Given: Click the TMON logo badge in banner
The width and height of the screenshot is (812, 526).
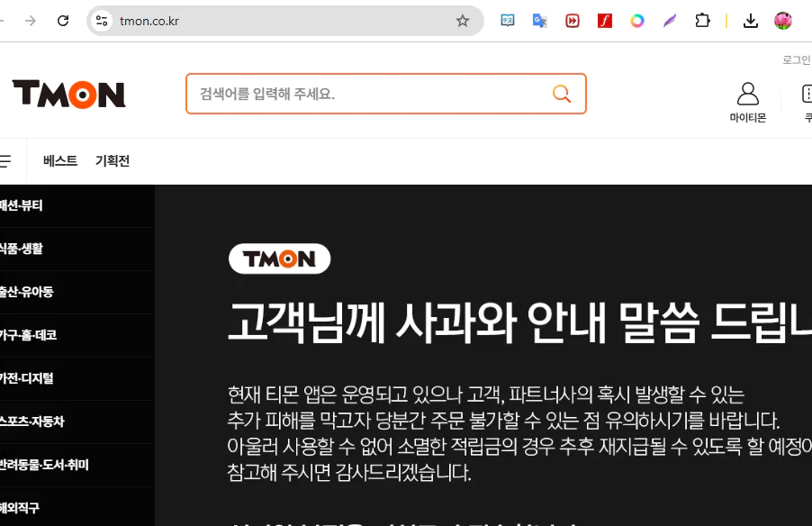Looking at the screenshot, I should tap(280, 258).
